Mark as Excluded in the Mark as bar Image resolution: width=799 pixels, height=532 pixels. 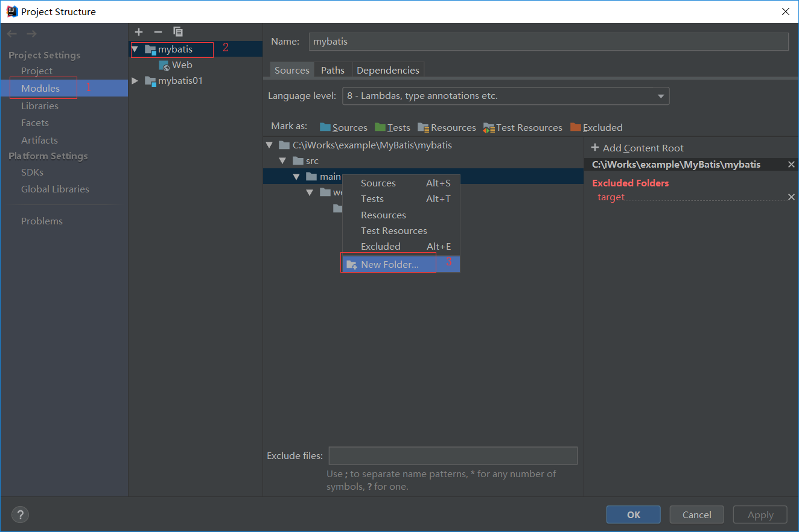pyautogui.click(x=596, y=127)
